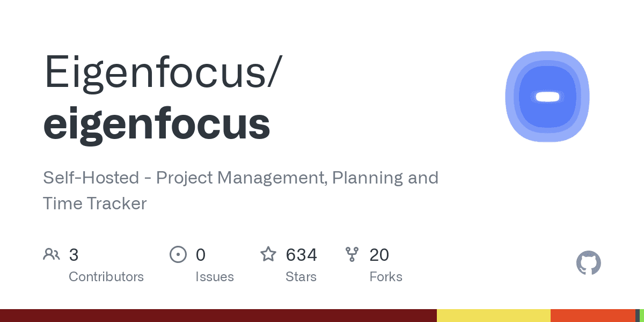Click the GitHub Octocat logo
Viewport: 644px width, 322px height.
(x=589, y=264)
